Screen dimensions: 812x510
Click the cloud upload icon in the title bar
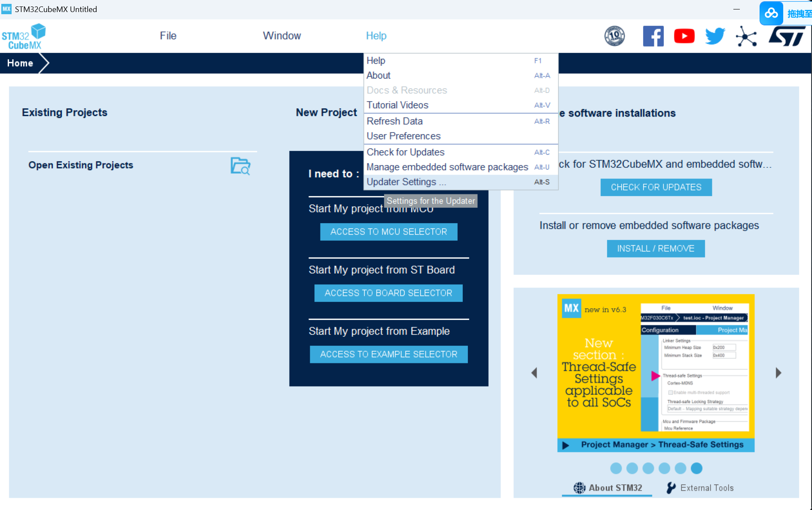(771, 13)
